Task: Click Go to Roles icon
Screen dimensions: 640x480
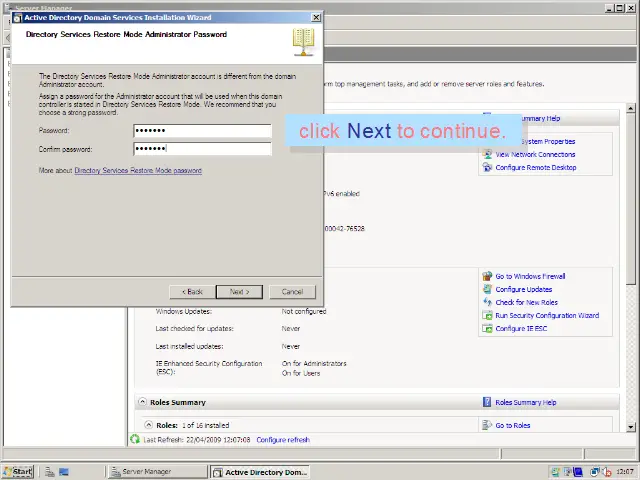Action: (487, 425)
